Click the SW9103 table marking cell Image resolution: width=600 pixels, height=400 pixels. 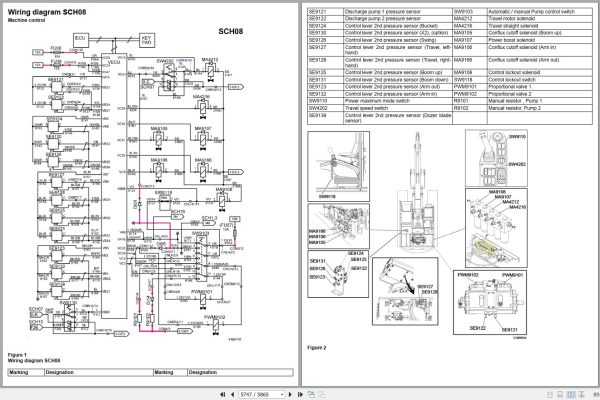click(x=470, y=12)
